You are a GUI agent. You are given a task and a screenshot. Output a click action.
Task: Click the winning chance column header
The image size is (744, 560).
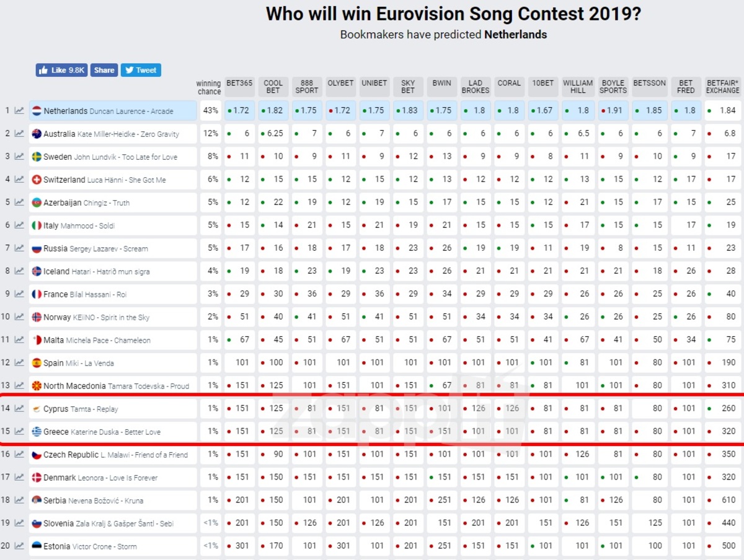pos(208,87)
